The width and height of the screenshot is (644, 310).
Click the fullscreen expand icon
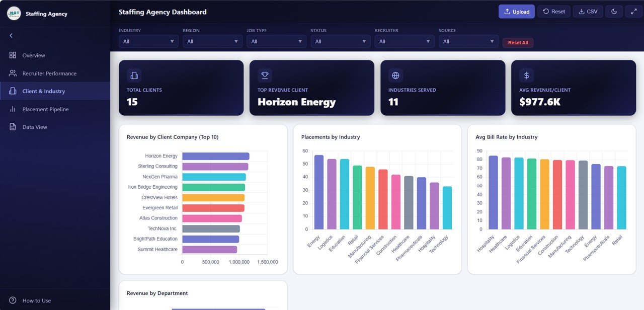633,11
